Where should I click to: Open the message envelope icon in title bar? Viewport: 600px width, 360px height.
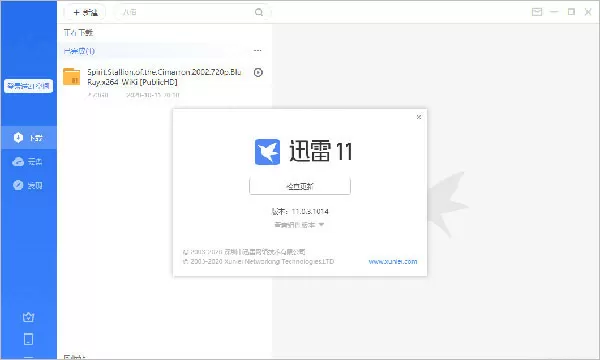pos(537,12)
